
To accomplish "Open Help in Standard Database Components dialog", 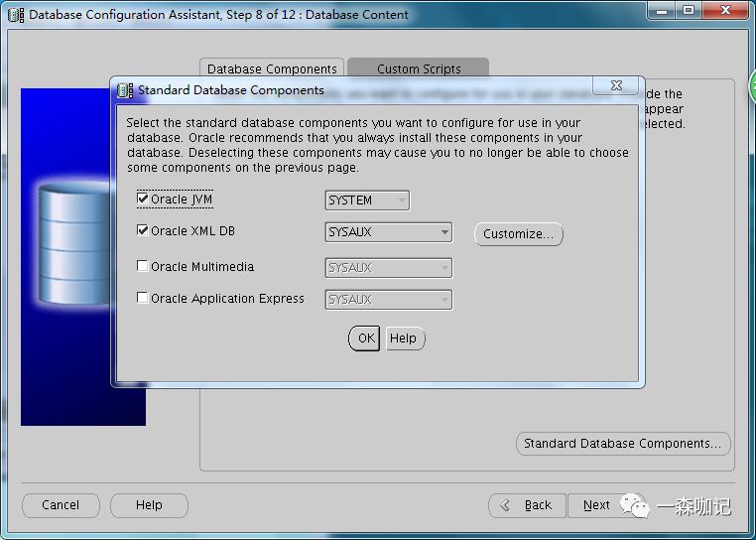I will pyautogui.click(x=405, y=338).
